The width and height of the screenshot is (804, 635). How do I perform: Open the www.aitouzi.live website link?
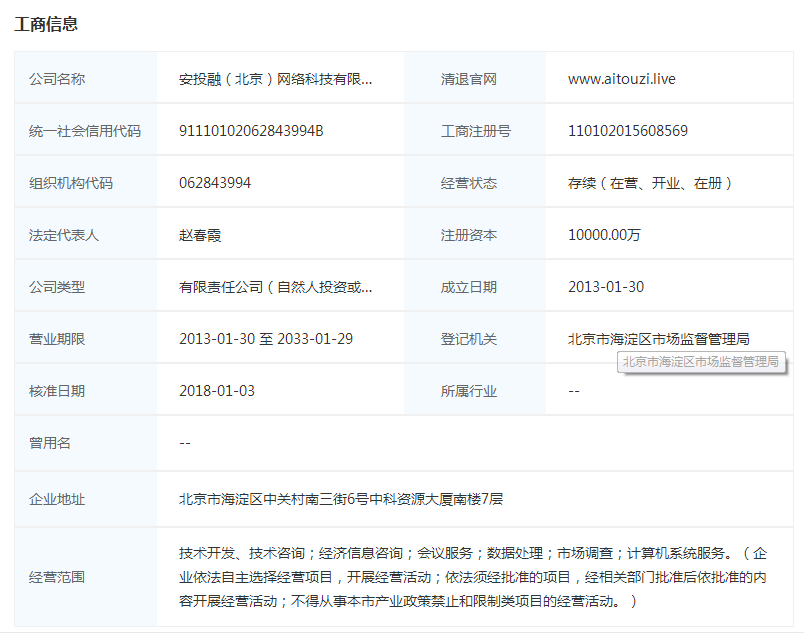[621, 79]
